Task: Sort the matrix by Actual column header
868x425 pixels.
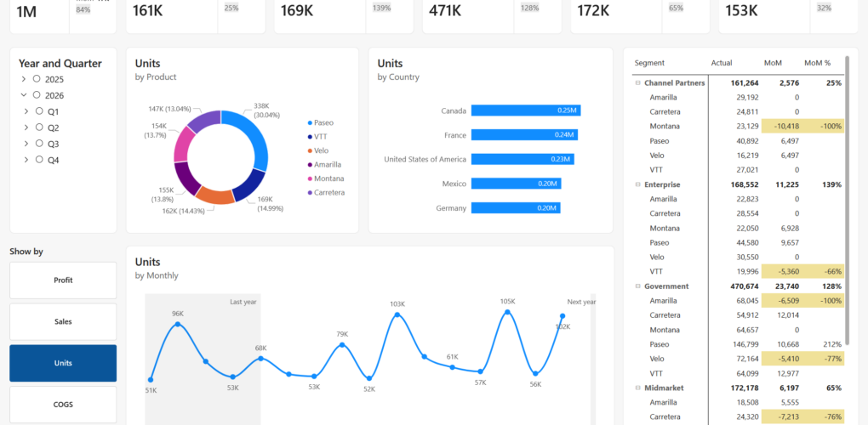Action: point(721,63)
